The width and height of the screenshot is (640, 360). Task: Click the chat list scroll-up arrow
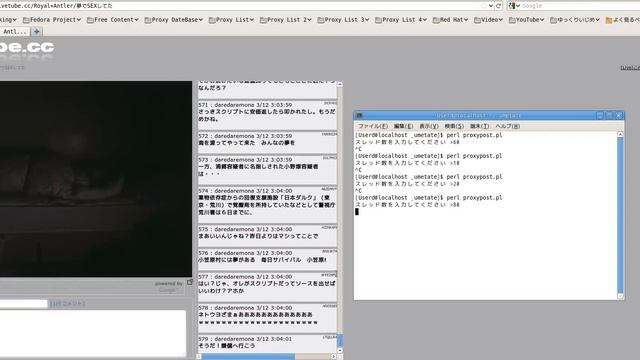tap(340, 84)
